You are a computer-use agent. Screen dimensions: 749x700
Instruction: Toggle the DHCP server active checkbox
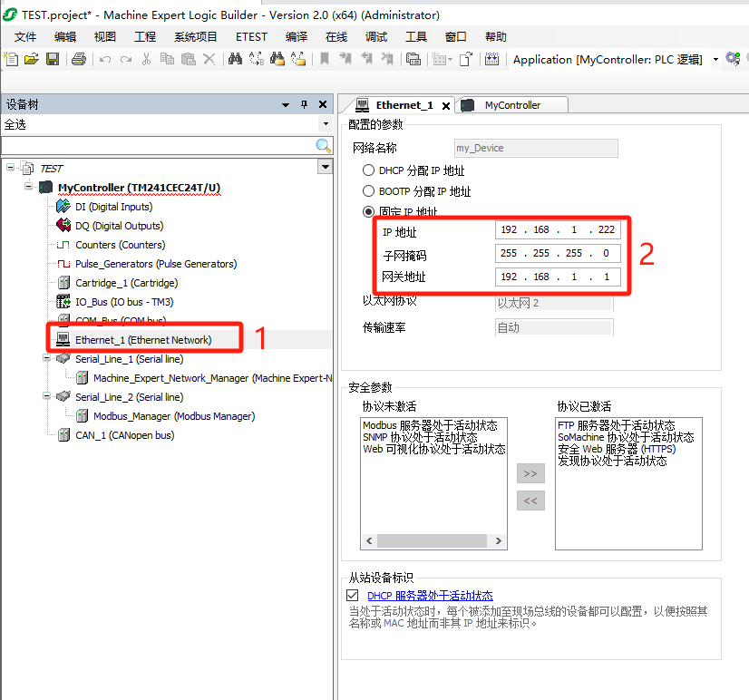tap(353, 596)
